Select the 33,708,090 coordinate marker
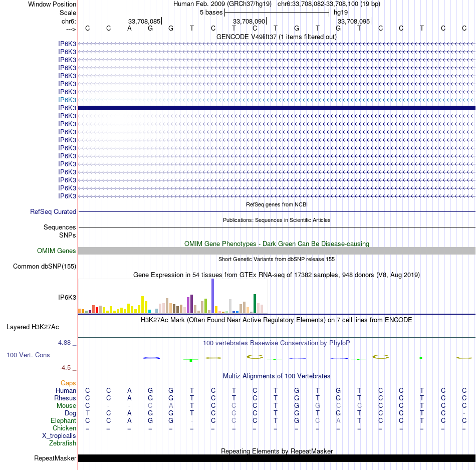The image size is (476, 470). (249, 21)
